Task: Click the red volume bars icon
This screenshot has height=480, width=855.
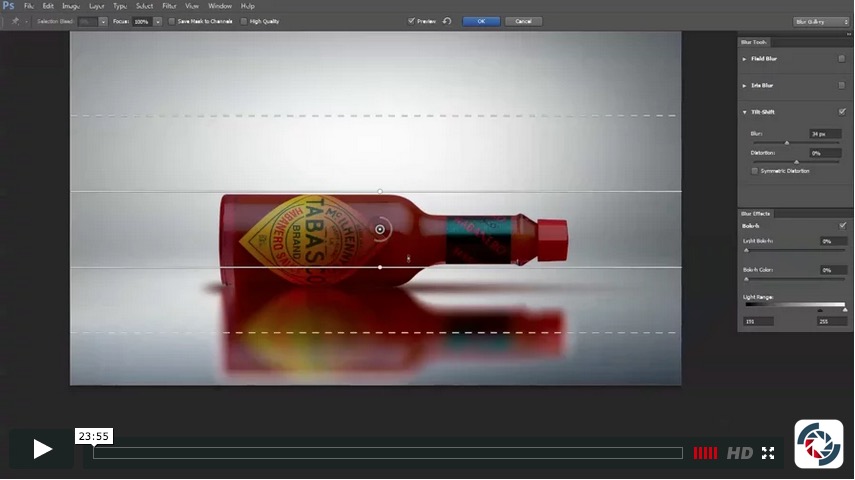Action: [x=705, y=453]
